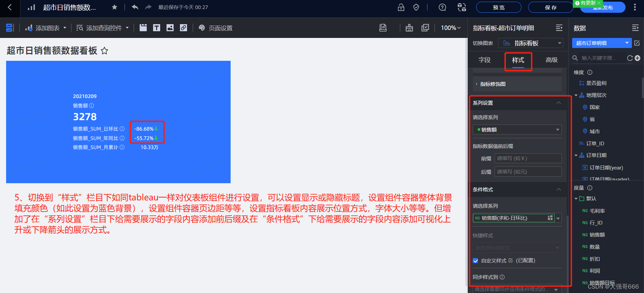This screenshot has width=644, height=293.
Task: Edit the 超市订单明细 dataset
Action: [637, 43]
